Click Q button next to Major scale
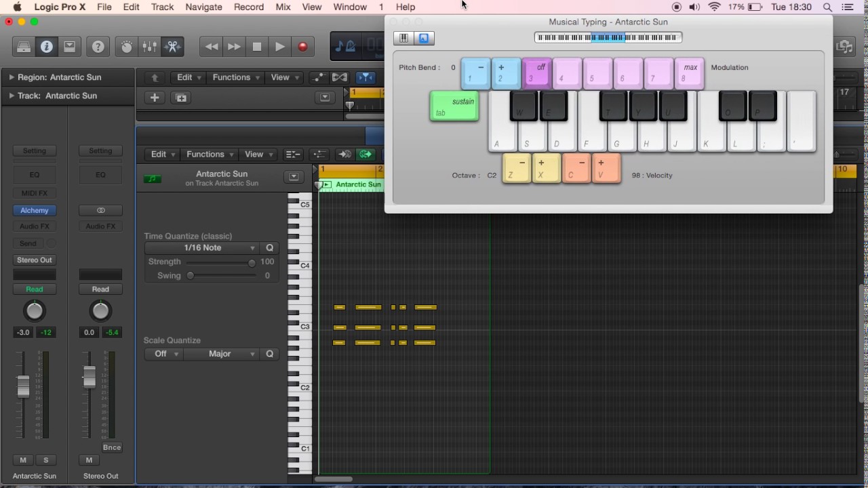This screenshot has width=868, height=488. click(x=270, y=354)
